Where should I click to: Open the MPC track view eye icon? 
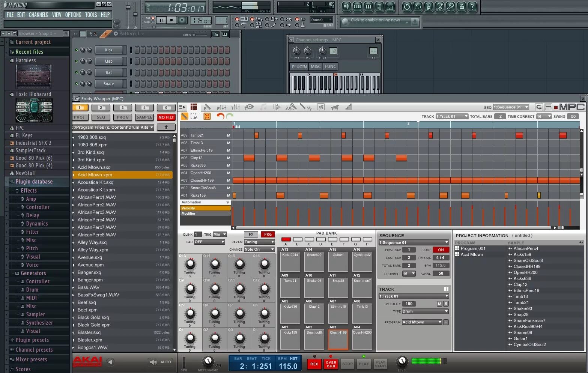(x=249, y=107)
